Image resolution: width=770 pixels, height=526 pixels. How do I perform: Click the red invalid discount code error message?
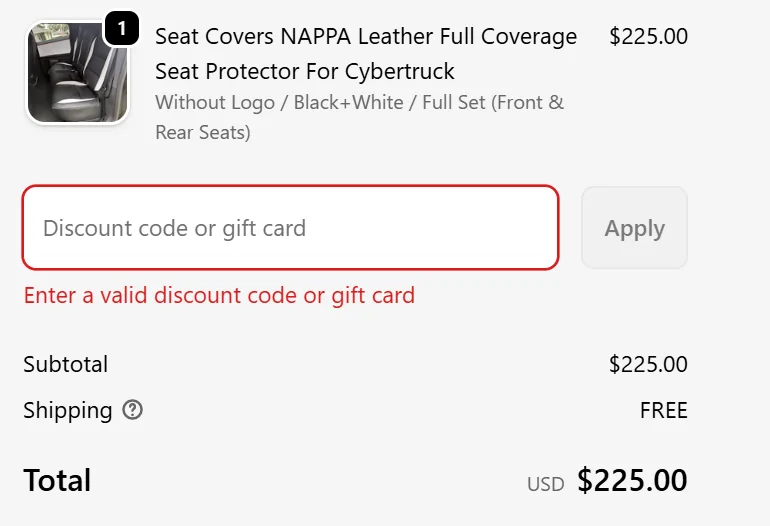[x=219, y=296]
